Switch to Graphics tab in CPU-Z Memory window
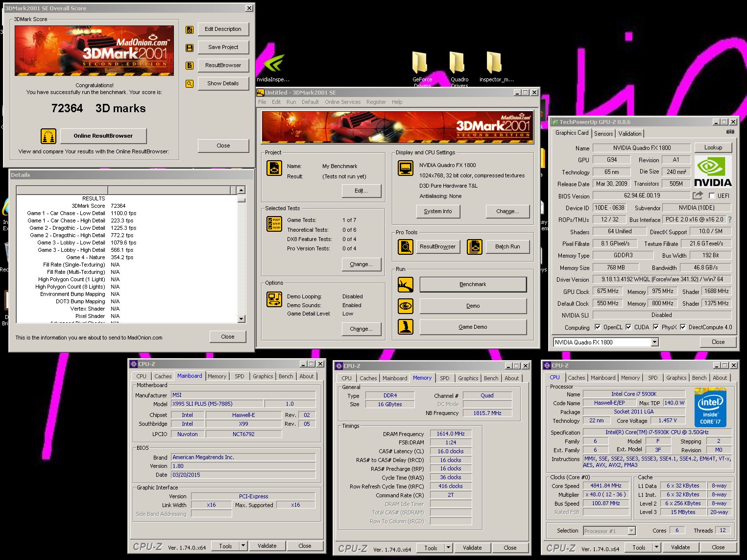This screenshot has width=747, height=560. click(468, 378)
